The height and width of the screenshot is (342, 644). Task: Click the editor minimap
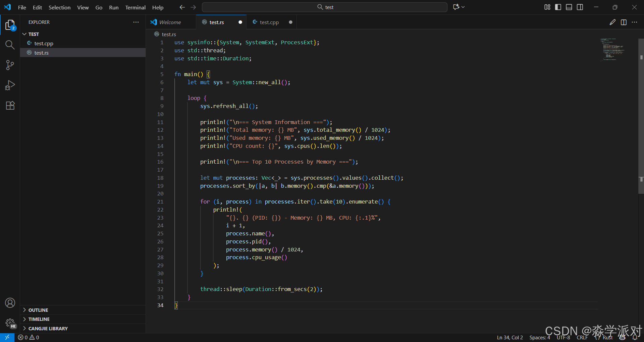612,49
